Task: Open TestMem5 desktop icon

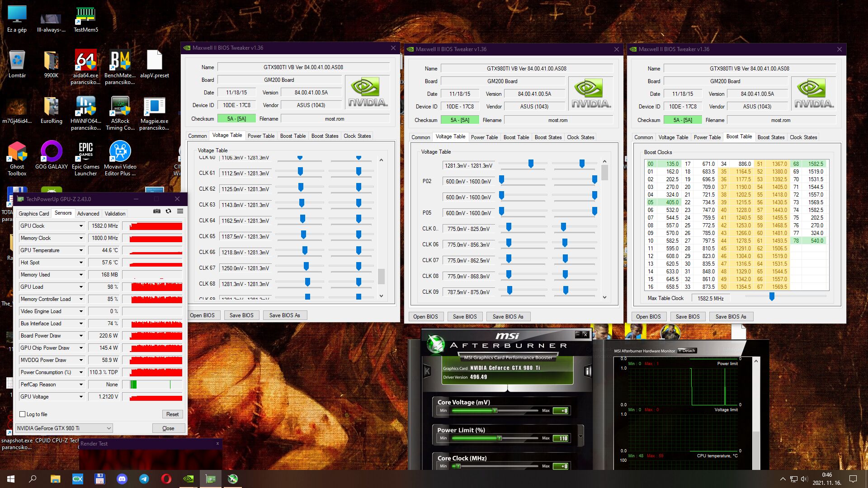Action: (x=85, y=20)
